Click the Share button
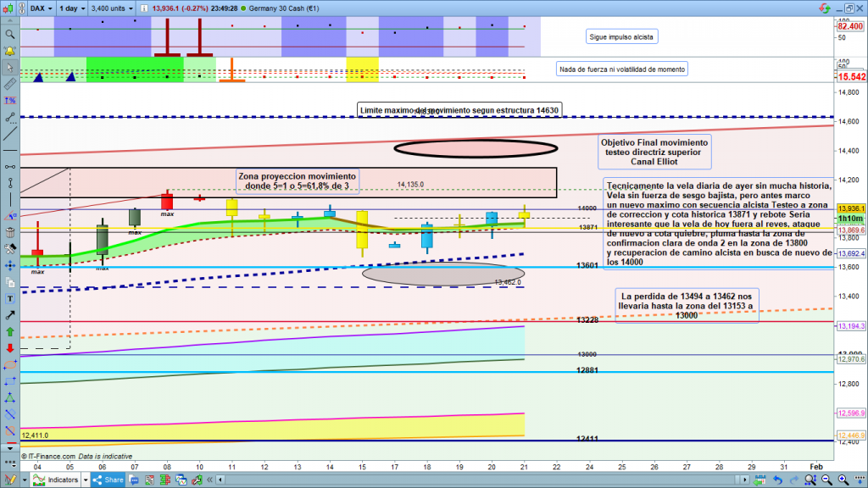 [x=108, y=480]
